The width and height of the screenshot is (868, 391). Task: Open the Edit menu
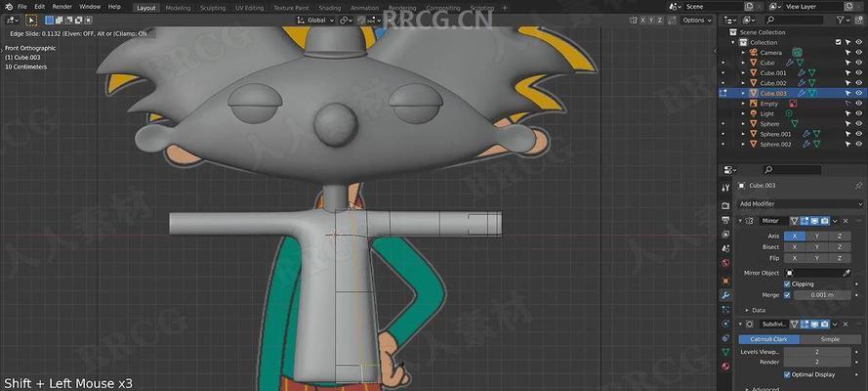click(40, 7)
